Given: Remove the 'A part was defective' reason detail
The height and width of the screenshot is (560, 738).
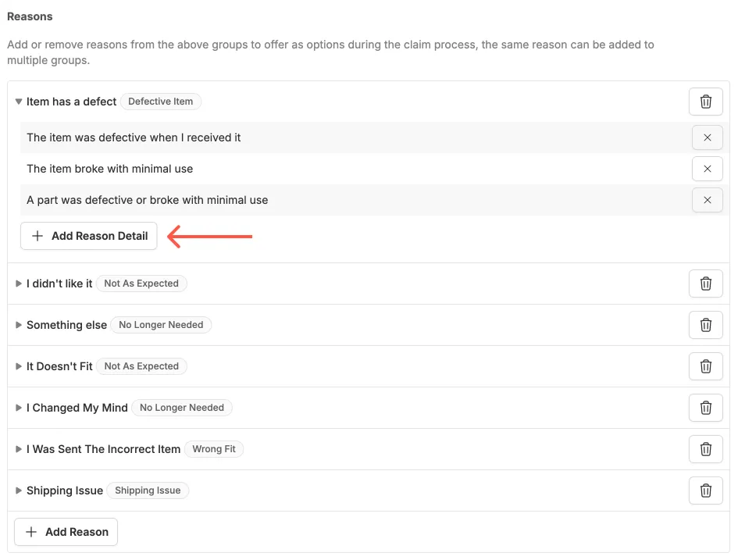Looking at the screenshot, I should point(707,200).
